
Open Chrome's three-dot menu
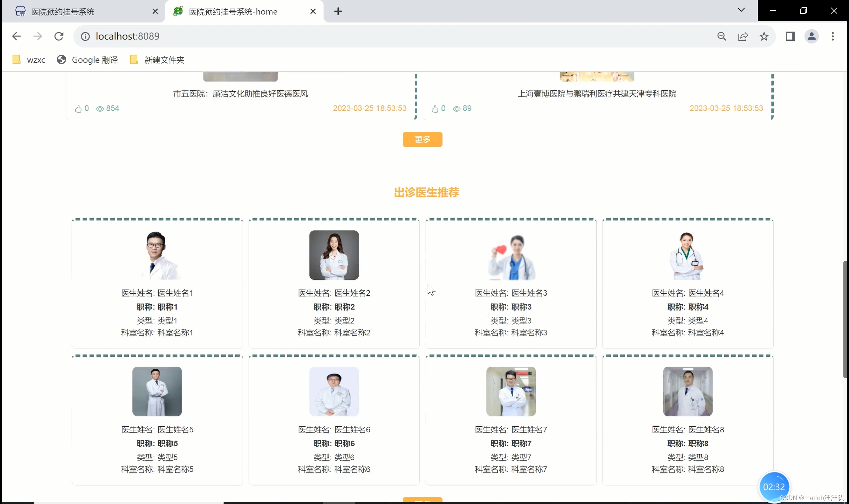click(x=832, y=36)
